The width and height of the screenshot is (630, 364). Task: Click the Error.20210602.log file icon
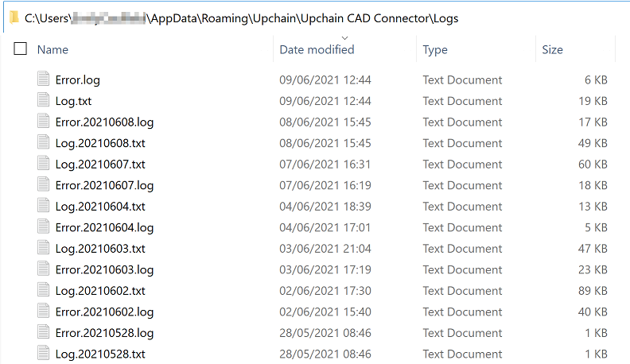(43, 312)
